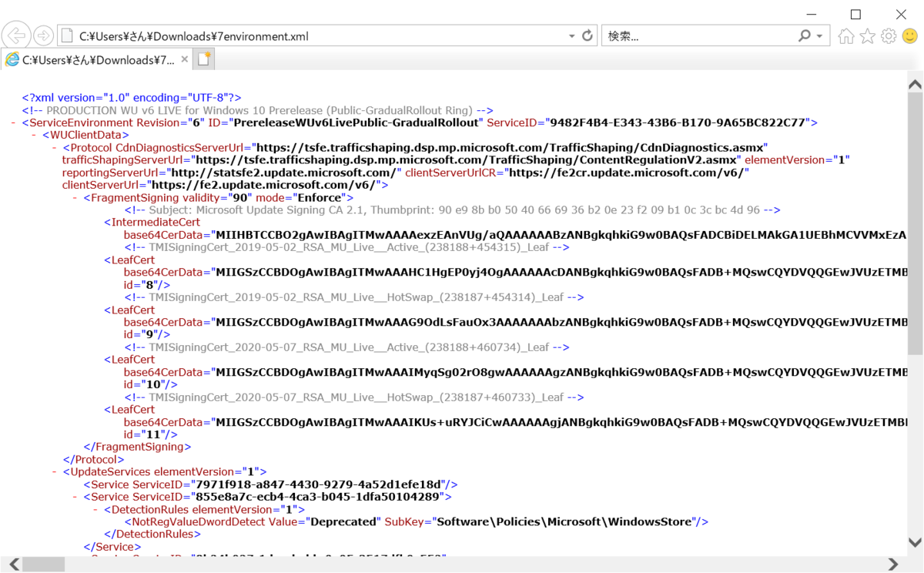
Task: Click the id="10" attribute line
Action: 151,384
